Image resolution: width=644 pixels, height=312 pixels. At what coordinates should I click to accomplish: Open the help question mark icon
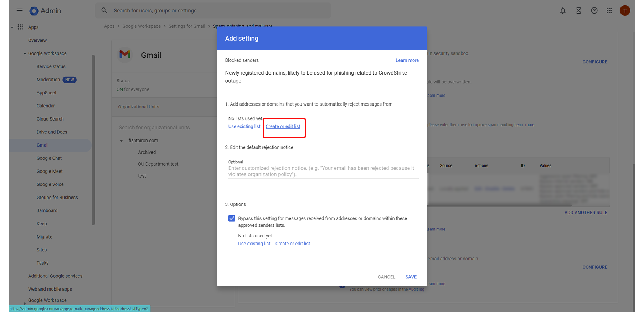click(x=594, y=11)
